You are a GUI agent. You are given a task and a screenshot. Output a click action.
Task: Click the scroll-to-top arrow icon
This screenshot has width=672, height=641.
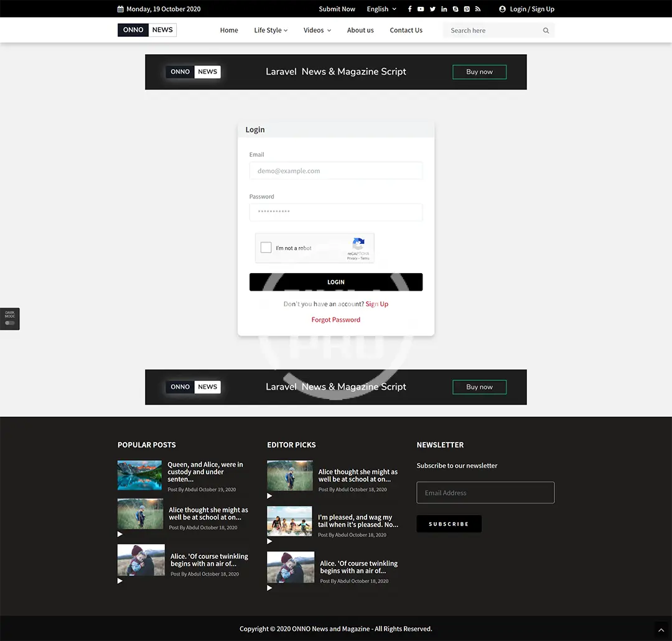[661, 630]
